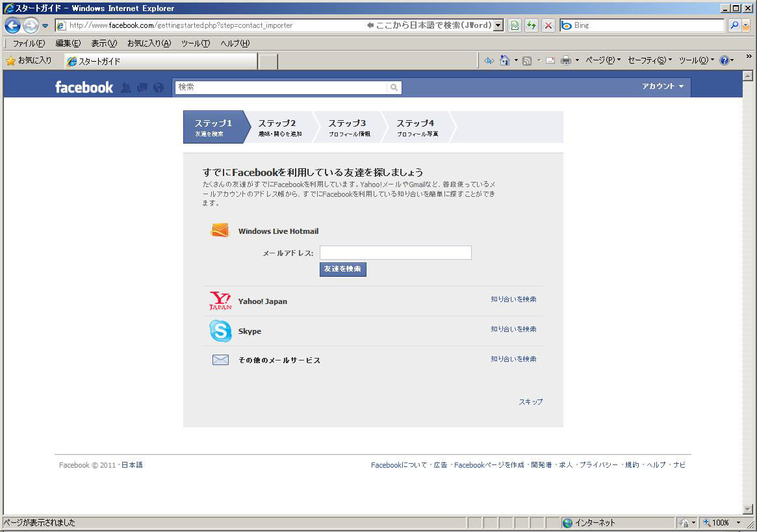Open the recent pages dropdown next to Forward
The height and width of the screenshot is (532, 757).
pos(45,25)
